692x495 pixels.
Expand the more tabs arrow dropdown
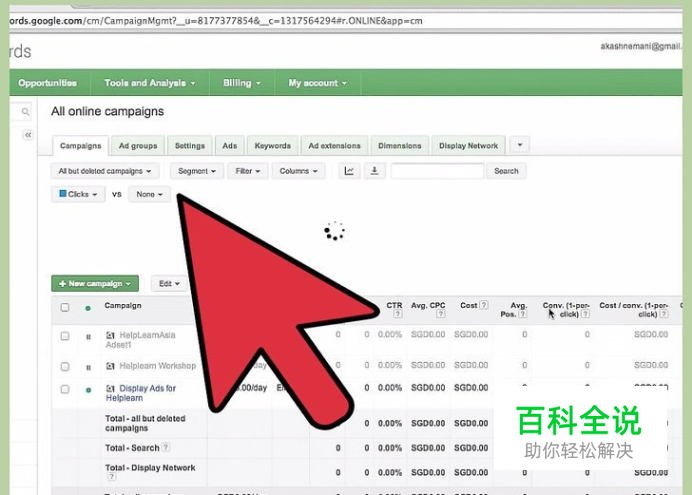pyautogui.click(x=519, y=145)
